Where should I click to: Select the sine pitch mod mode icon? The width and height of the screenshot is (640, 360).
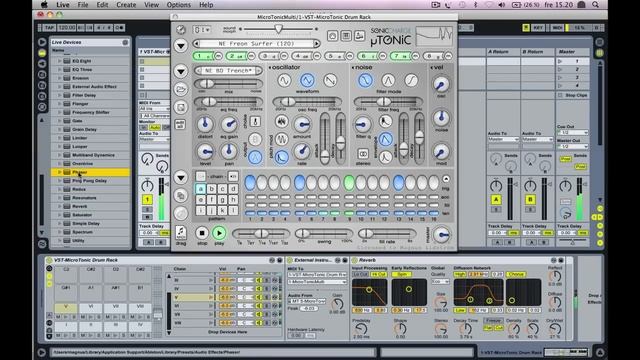pos(281,139)
